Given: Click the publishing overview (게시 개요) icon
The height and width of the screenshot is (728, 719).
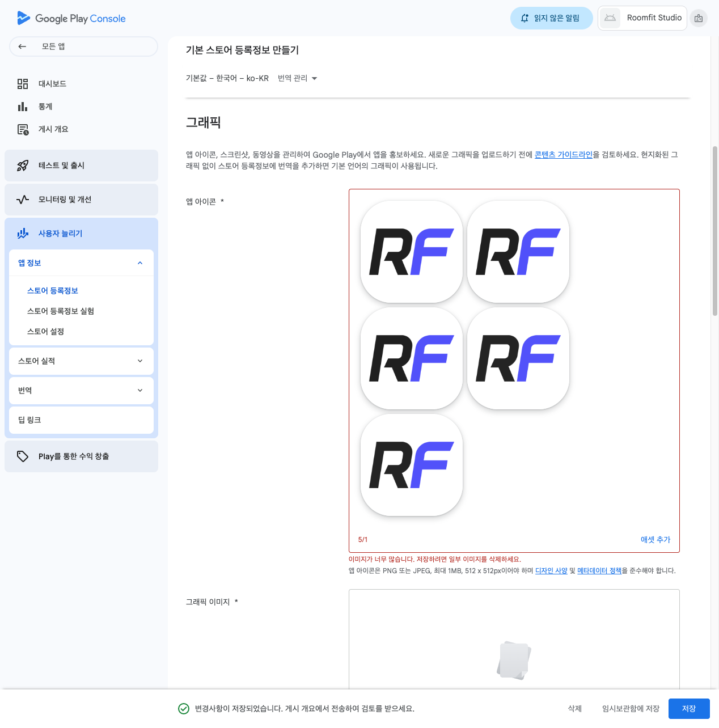Looking at the screenshot, I should tap(23, 129).
